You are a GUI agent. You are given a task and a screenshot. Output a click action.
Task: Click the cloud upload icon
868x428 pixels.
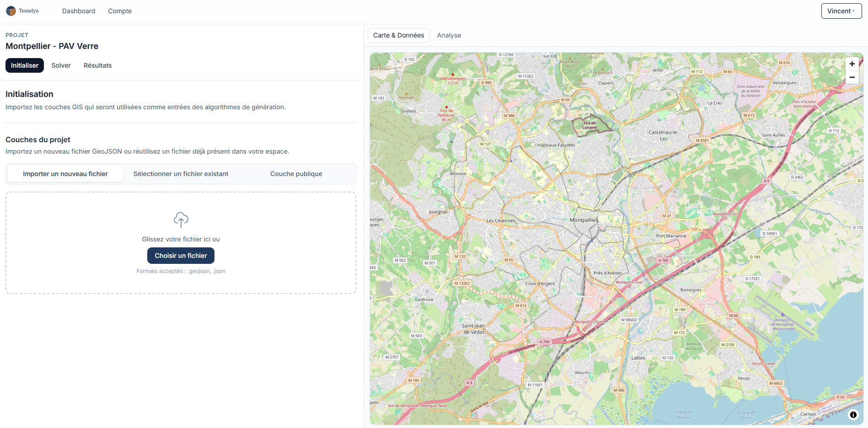pyautogui.click(x=181, y=220)
